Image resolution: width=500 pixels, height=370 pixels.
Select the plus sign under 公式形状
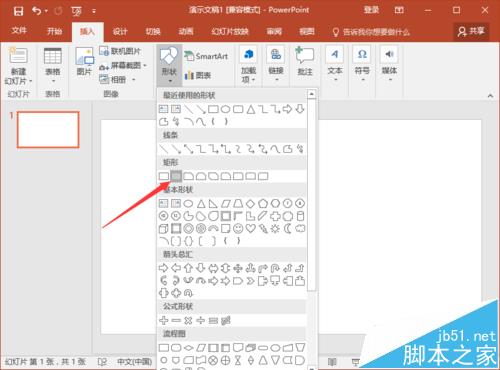pyautogui.click(x=163, y=321)
